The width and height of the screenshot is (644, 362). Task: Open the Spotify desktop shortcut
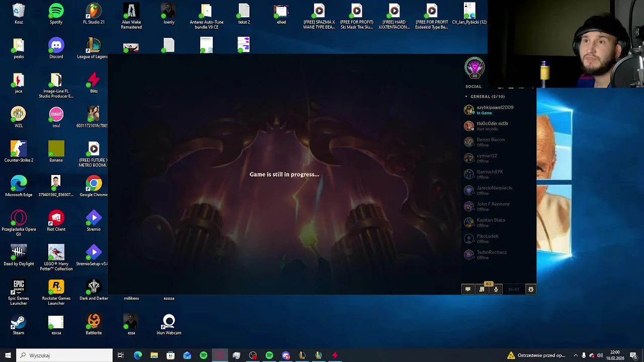pyautogui.click(x=56, y=14)
